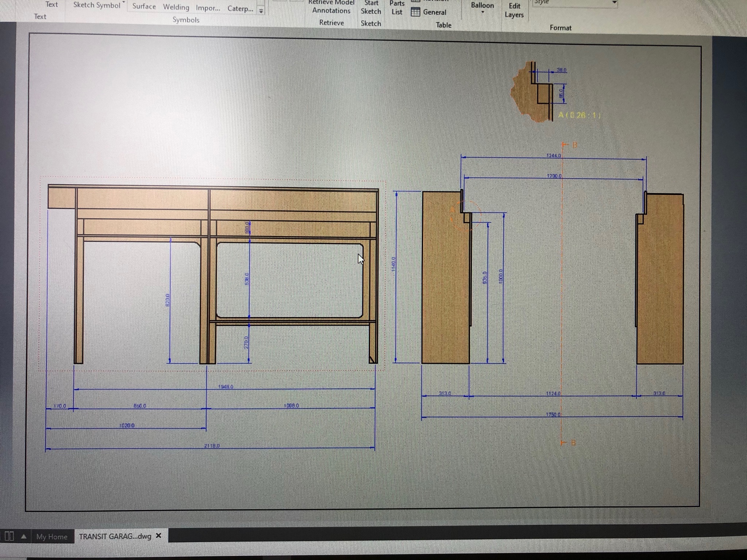This screenshot has height=560, width=747.
Task: Click the Surface symbol tool
Action: tap(144, 6)
